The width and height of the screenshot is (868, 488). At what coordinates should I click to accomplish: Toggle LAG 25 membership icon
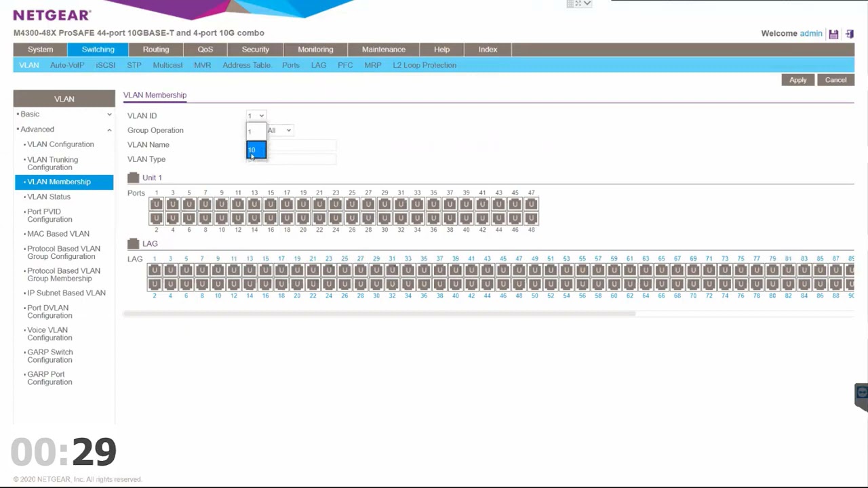click(x=344, y=270)
